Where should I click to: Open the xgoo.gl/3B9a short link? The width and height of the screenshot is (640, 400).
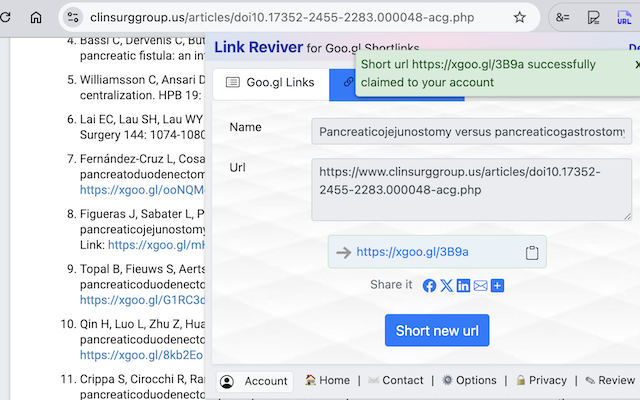point(412,252)
